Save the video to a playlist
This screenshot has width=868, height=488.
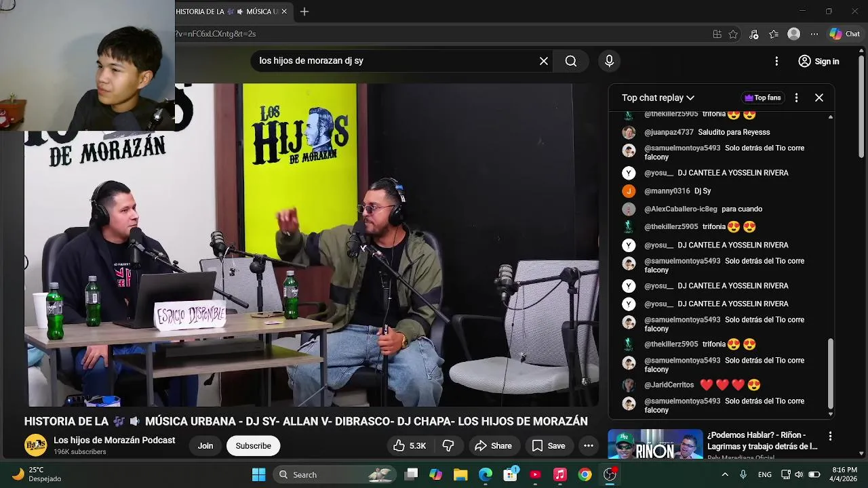549,445
